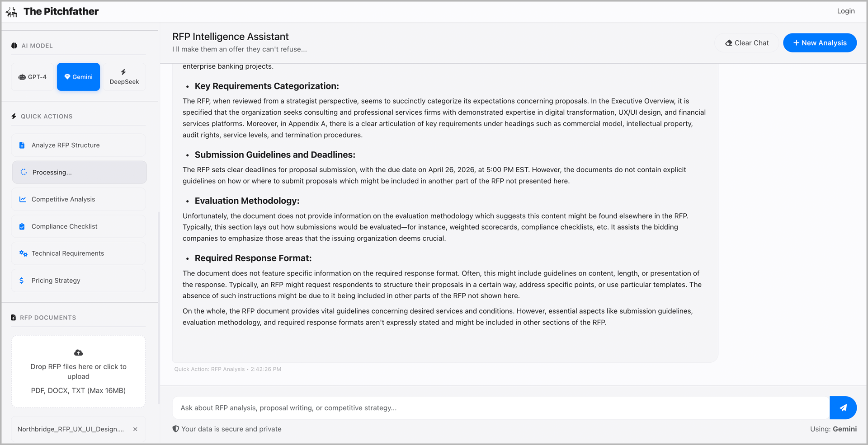The width and height of the screenshot is (868, 445).
Task: Click the Compliance Checklist clipboard icon
Action: pos(22,226)
